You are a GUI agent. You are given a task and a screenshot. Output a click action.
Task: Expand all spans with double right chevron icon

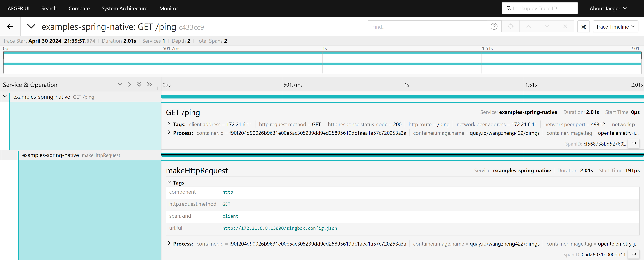coord(150,84)
